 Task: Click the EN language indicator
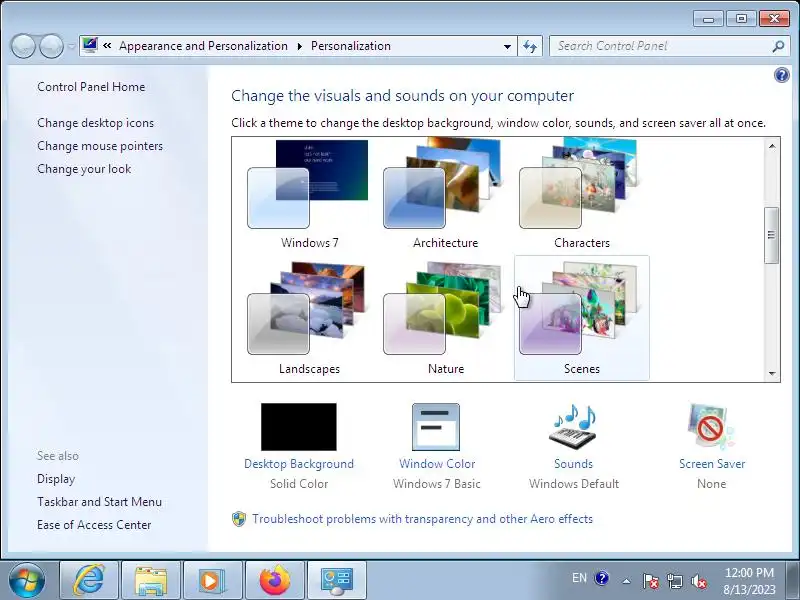579,578
